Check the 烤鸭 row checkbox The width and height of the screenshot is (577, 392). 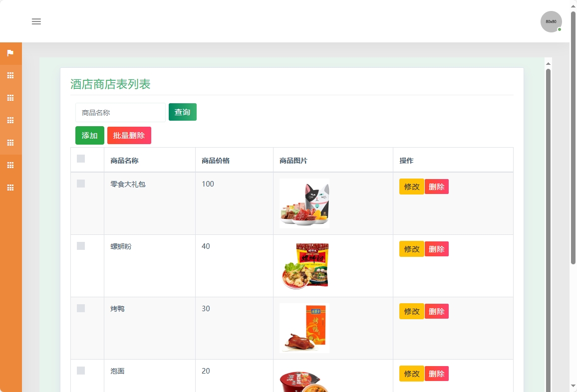tap(81, 308)
